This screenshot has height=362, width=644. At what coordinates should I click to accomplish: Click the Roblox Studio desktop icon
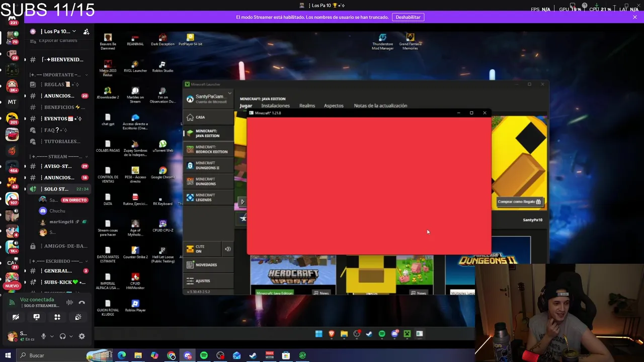coord(162,66)
